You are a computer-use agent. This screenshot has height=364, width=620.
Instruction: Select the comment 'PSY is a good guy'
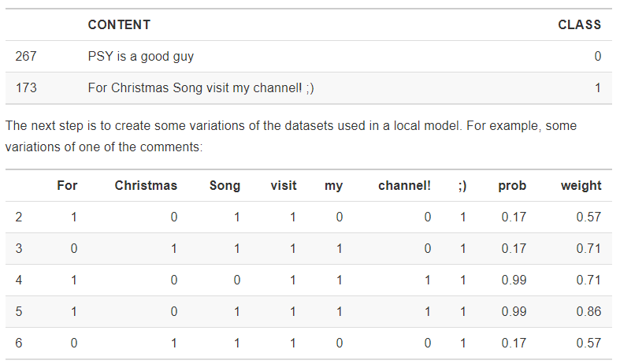click(x=141, y=56)
